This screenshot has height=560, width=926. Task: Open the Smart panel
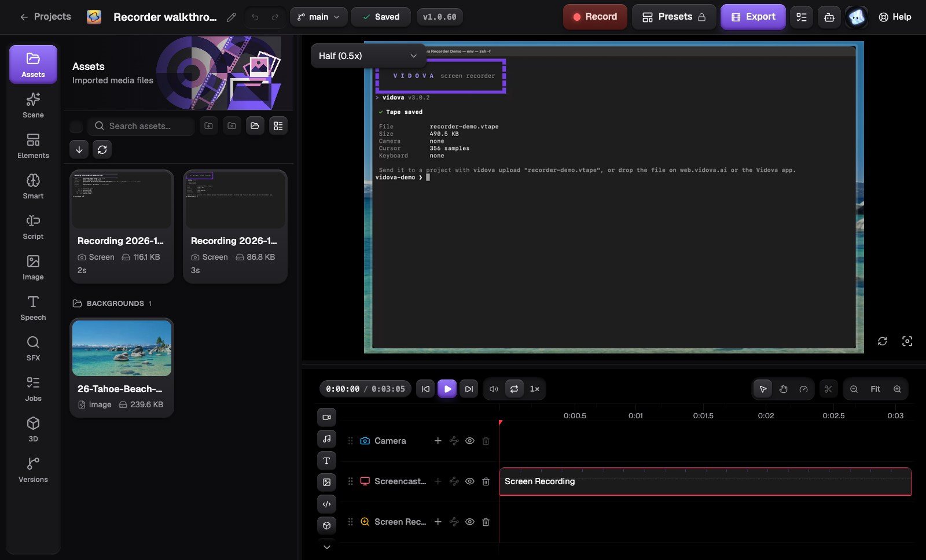click(33, 186)
